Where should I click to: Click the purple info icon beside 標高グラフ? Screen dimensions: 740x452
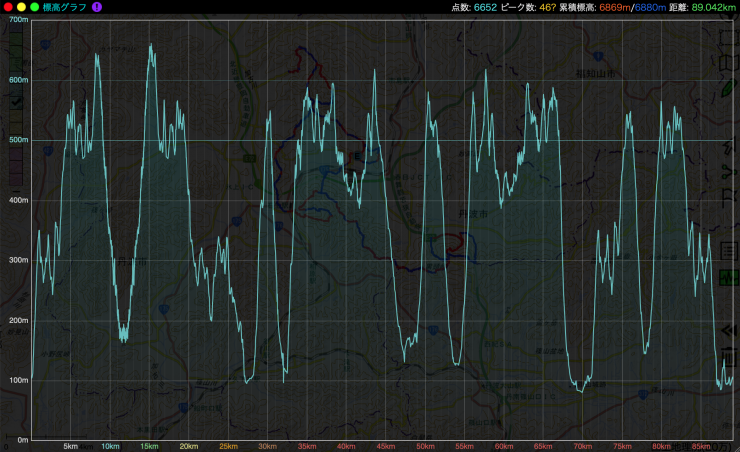coord(96,7)
